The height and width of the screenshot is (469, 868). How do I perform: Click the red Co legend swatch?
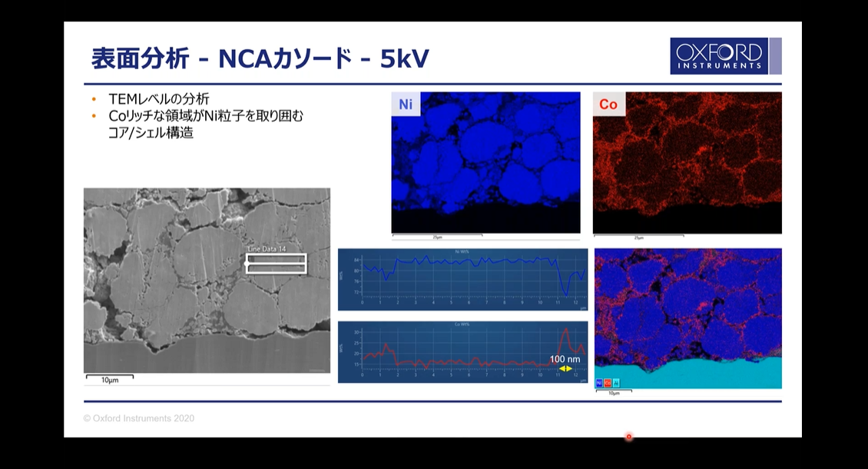608,382
